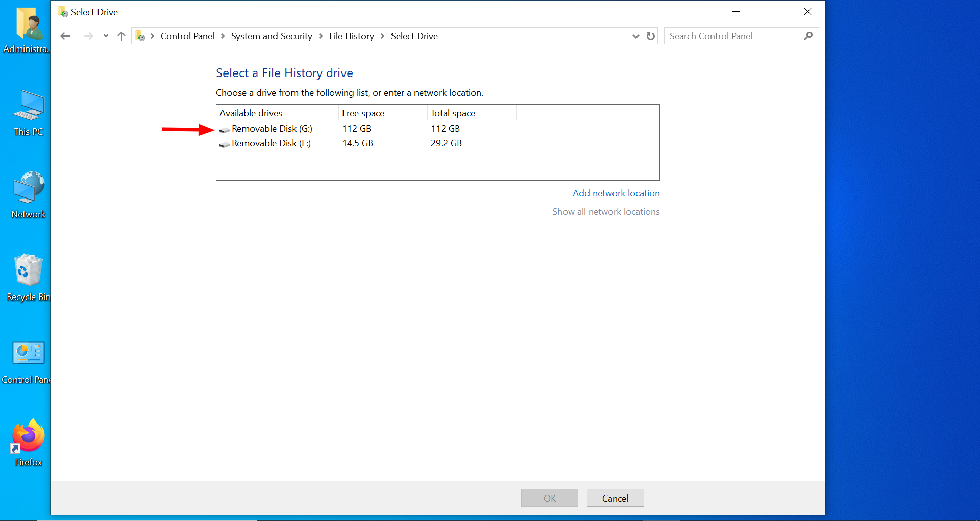Click the up one level arrow
This screenshot has width=980, height=521.
coord(121,36)
